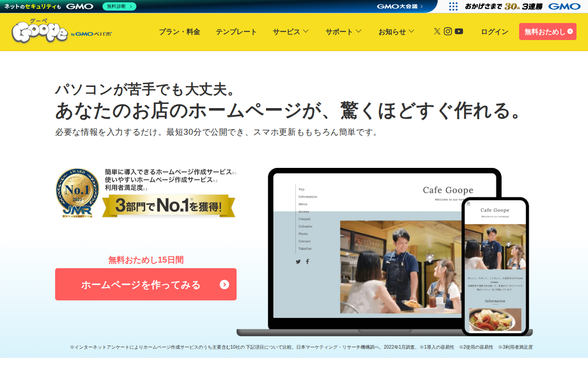This screenshot has width=588, height=368.
Task: Click 'Coupon' in the laptop preview menu
Action: click(x=305, y=219)
